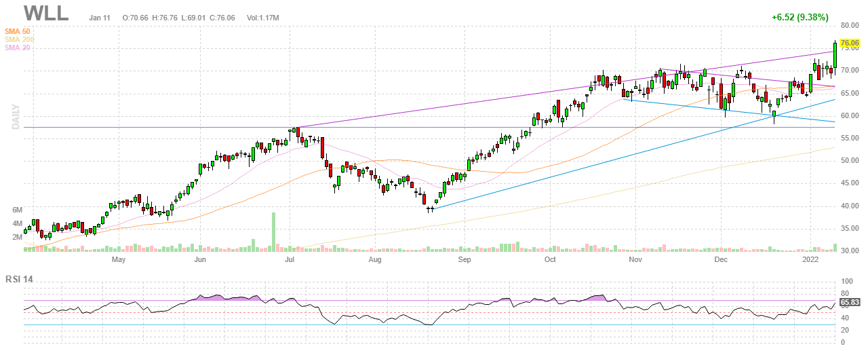Click the 2022 label on time axis
The image size is (868, 353).
click(x=810, y=259)
